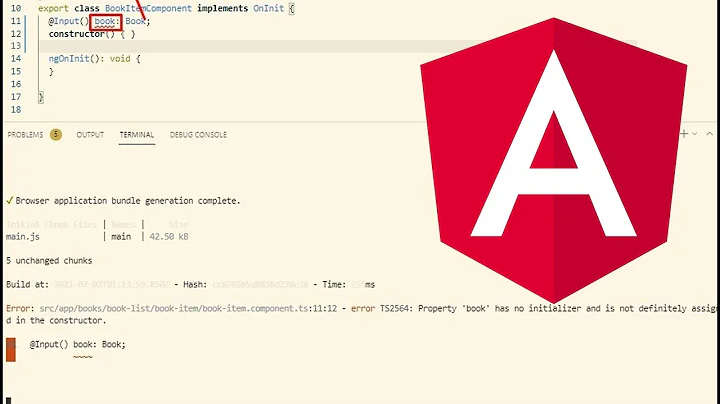Click the TS2564 error code in terminal

tap(397, 309)
